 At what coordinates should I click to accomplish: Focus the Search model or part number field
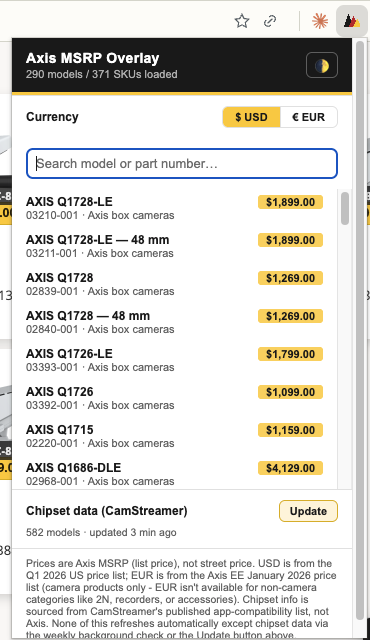tap(182, 164)
